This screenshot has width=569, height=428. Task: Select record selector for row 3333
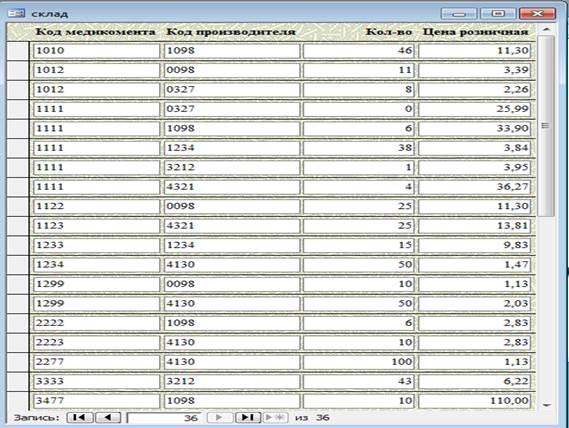17,382
